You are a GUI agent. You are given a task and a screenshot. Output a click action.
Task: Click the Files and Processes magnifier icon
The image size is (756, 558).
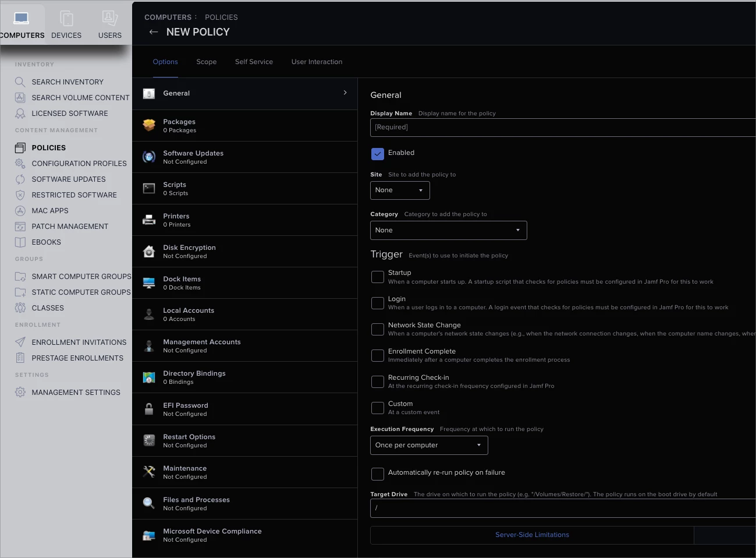coord(149,503)
